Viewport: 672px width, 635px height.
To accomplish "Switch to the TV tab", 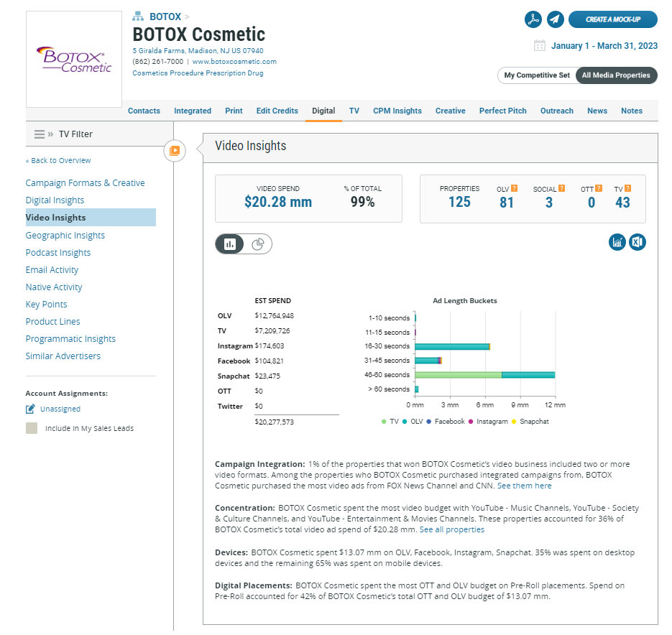I will [x=354, y=111].
